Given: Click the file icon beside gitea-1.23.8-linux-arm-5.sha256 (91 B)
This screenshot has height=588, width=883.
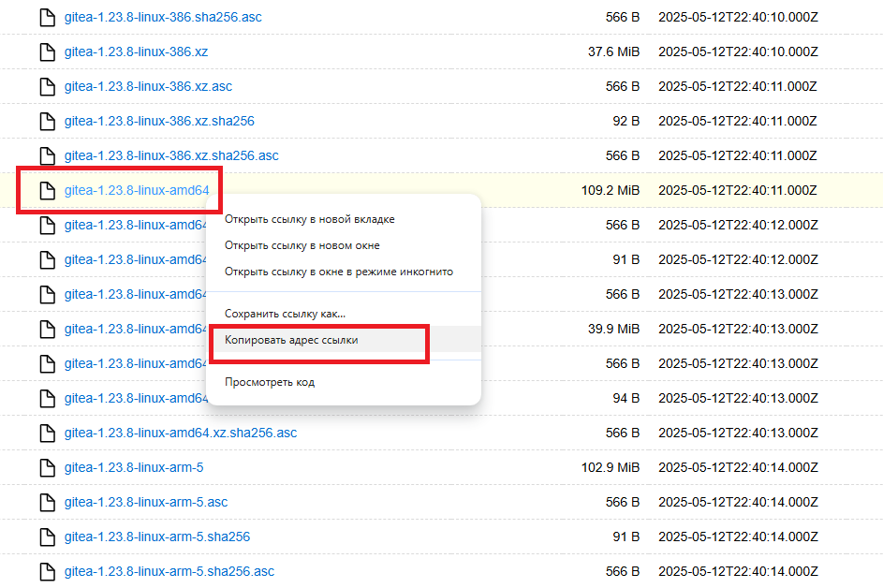Looking at the screenshot, I should [x=48, y=537].
